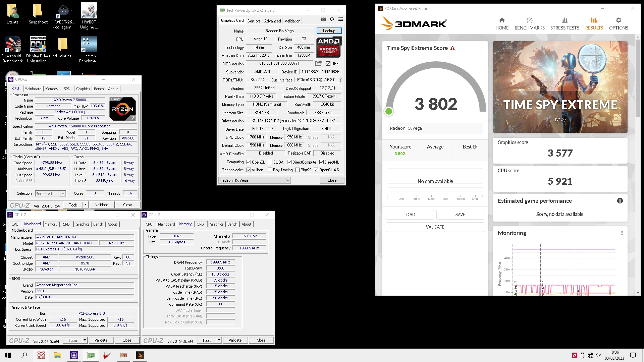Toggle CUDA checkbox

coord(270,162)
